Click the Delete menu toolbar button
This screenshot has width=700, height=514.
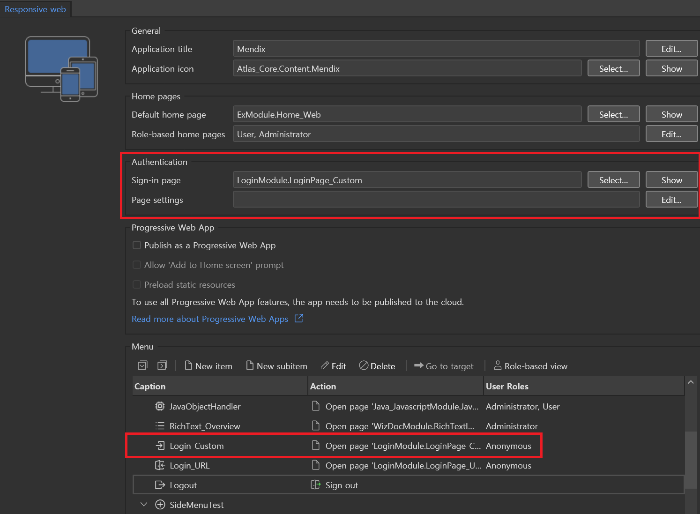(x=377, y=366)
